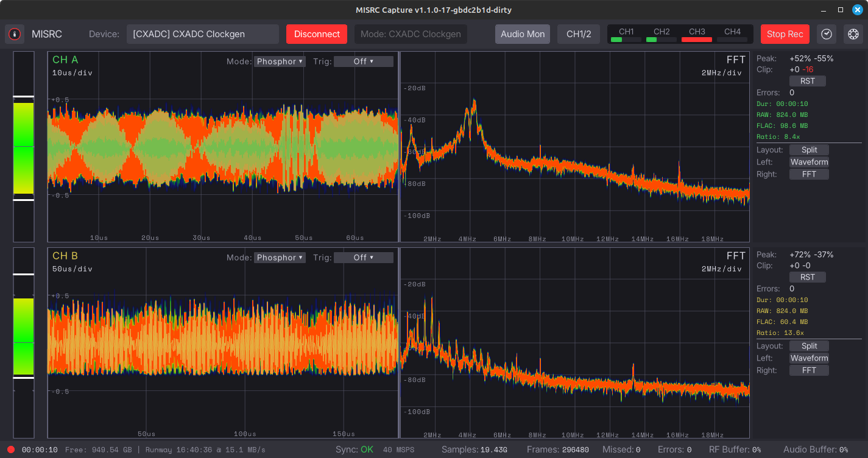Click the CH B FFT spectrum display
The height and width of the screenshot is (458, 868).
(x=575, y=343)
